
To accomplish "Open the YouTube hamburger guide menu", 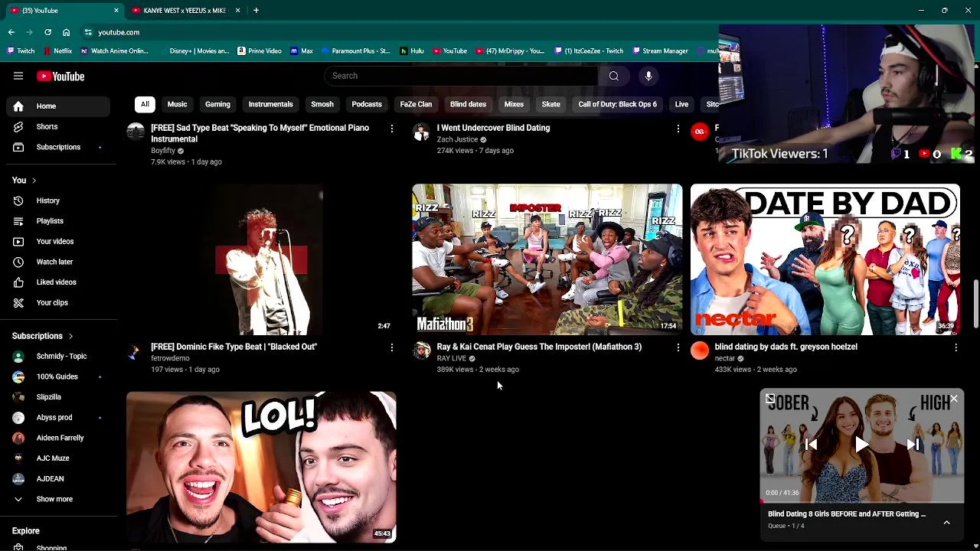I will pyautogui.click(x=18, y=76).
